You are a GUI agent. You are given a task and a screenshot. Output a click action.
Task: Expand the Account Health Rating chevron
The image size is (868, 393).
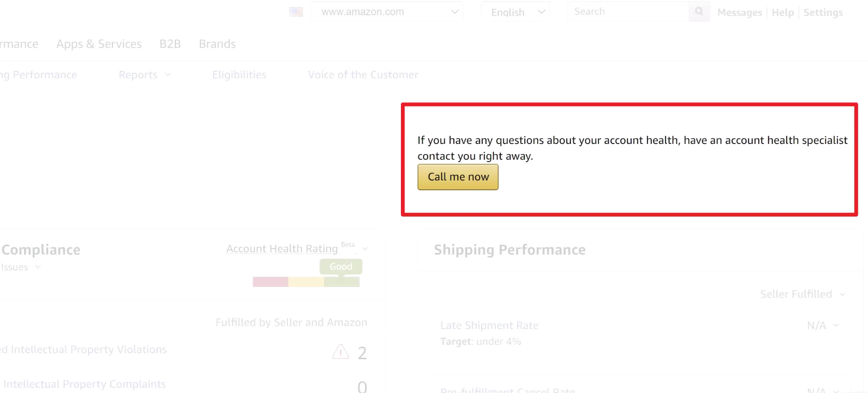(365, 249)
